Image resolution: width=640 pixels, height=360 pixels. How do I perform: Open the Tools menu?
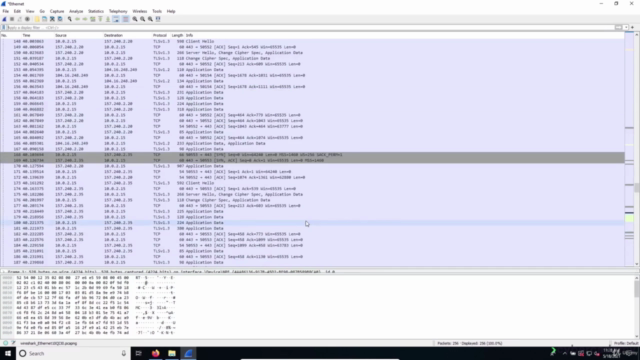pyautogui.click(x=157, y=11)
